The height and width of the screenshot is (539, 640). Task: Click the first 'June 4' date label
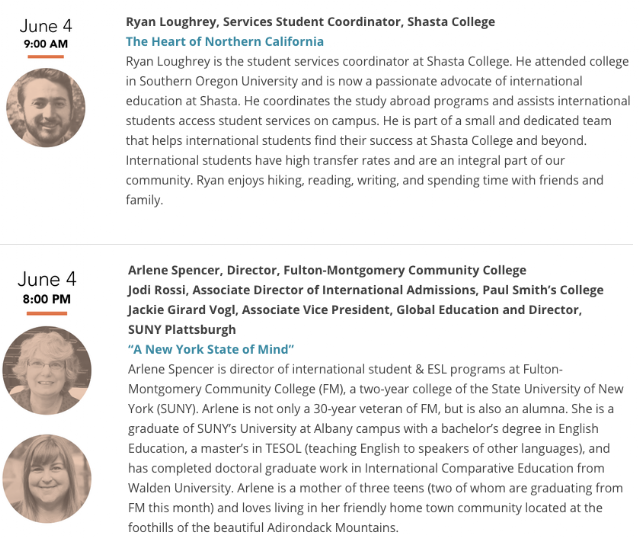[46, 26]
